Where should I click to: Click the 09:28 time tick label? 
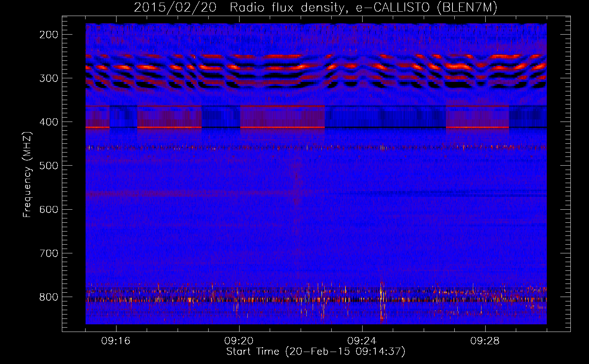point(485,341)
